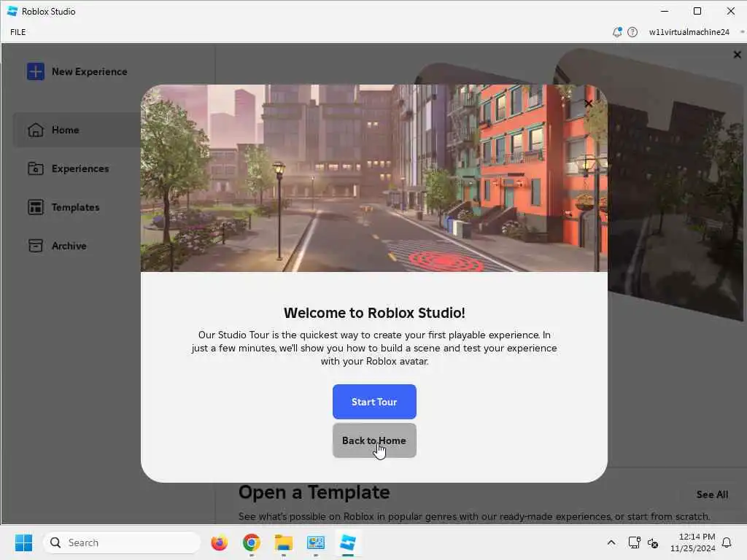Viewport: 747px width, 560px height.
Task: Open the w11virtualmachine24 account menu
Action: pyautogui.click(x=689, y=32)
